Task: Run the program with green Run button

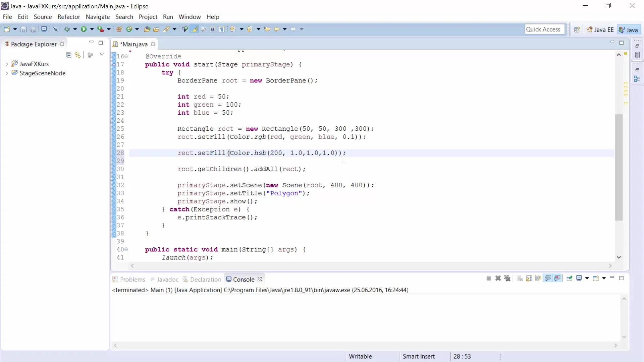Action: 84,29
